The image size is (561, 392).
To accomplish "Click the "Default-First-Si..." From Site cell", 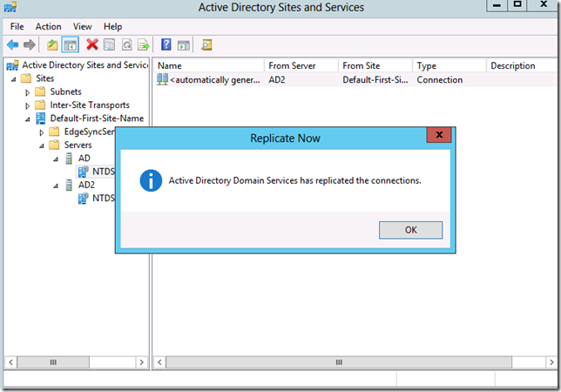I will 375,80.
